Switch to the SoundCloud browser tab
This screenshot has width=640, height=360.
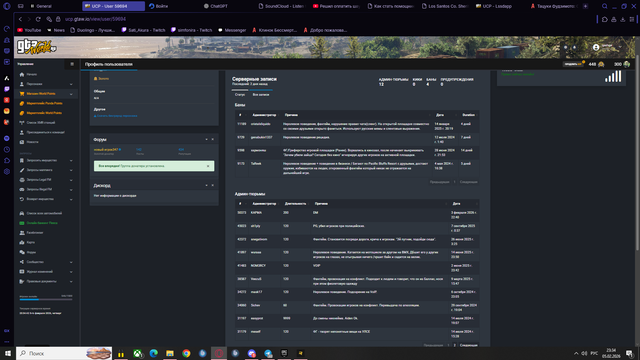pos(281,6)
